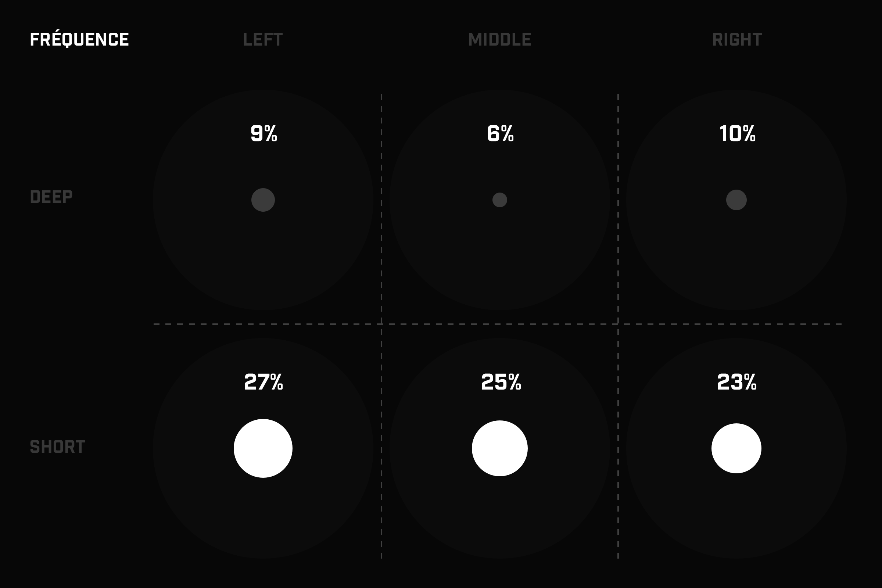Image resolution: width=882 pixels, height=588 pixels.
Task: Select the LEFT column header
Action: 263,40
